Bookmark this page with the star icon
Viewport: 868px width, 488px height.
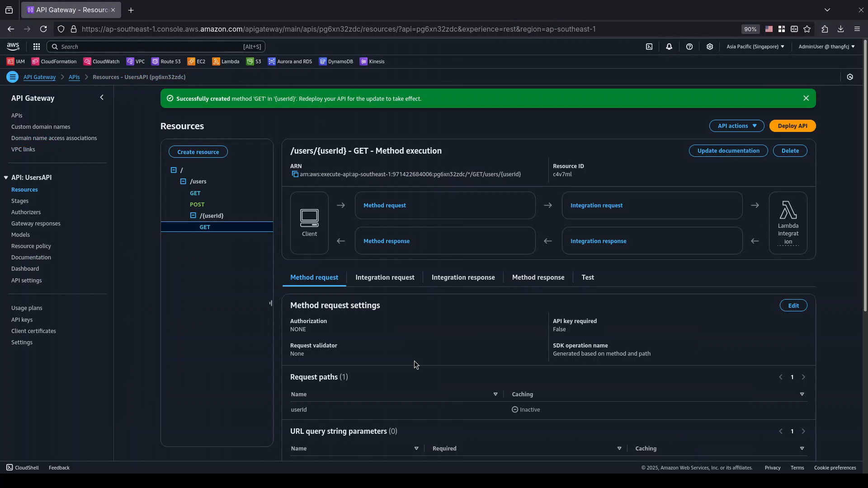pyautogui.click(x=807, y=29)
